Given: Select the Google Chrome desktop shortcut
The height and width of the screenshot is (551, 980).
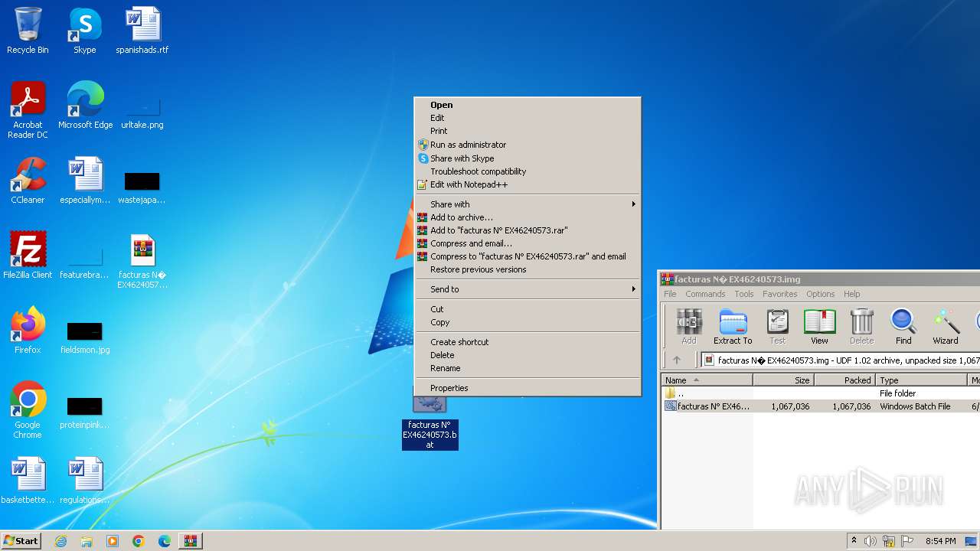Looking at the screenshot, I should [x=28, y=410].
